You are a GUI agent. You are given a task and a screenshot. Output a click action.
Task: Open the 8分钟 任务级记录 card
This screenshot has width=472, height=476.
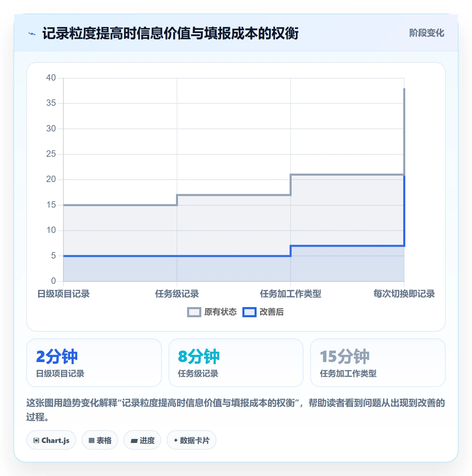click(236, 363)
